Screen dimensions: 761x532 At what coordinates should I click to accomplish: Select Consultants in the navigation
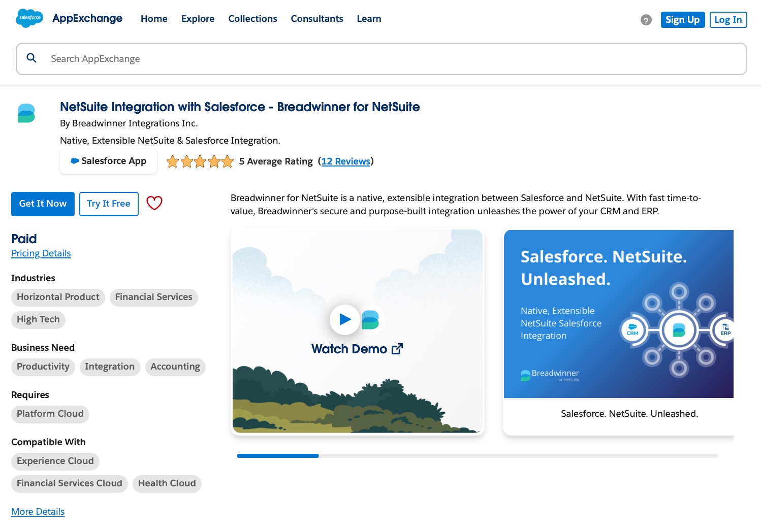317,19
